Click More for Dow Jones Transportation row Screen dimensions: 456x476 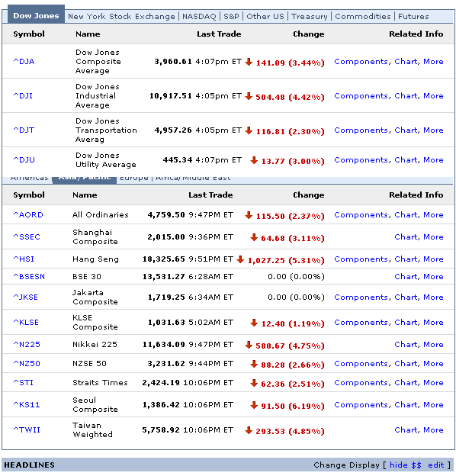pos(433,130)
